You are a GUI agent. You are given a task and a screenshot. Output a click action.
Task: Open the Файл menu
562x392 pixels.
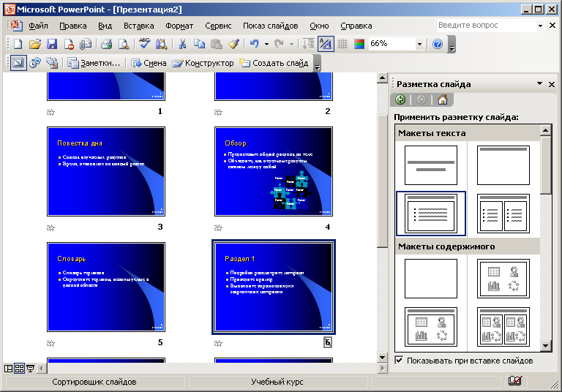pos(38,26)
